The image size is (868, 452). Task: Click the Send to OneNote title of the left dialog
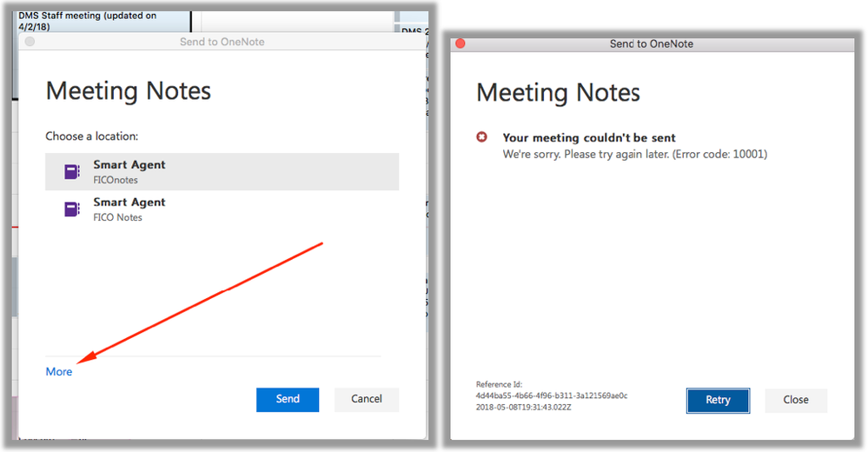(x=222, y=42)
